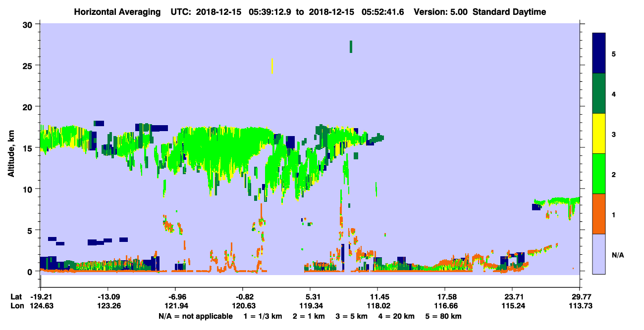Click the orange level 1 color swatch
This screenshot has width=644, height=330.
pyautogui.click(x=599, y=214)
